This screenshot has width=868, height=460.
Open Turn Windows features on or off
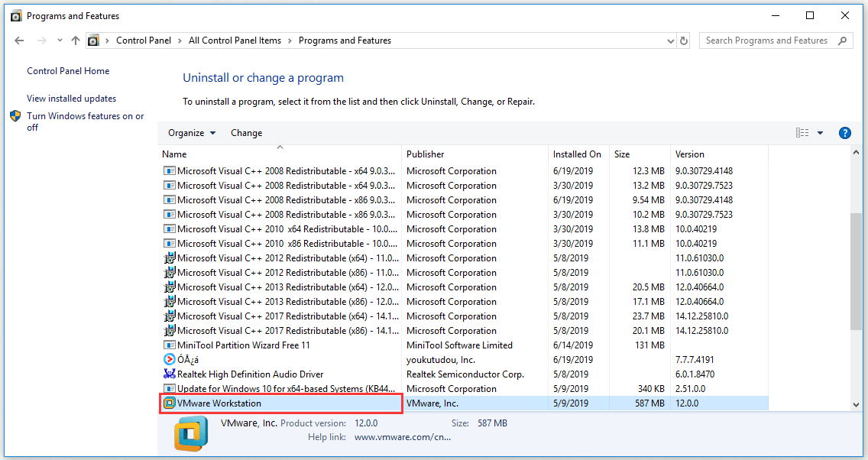(84, 121)
